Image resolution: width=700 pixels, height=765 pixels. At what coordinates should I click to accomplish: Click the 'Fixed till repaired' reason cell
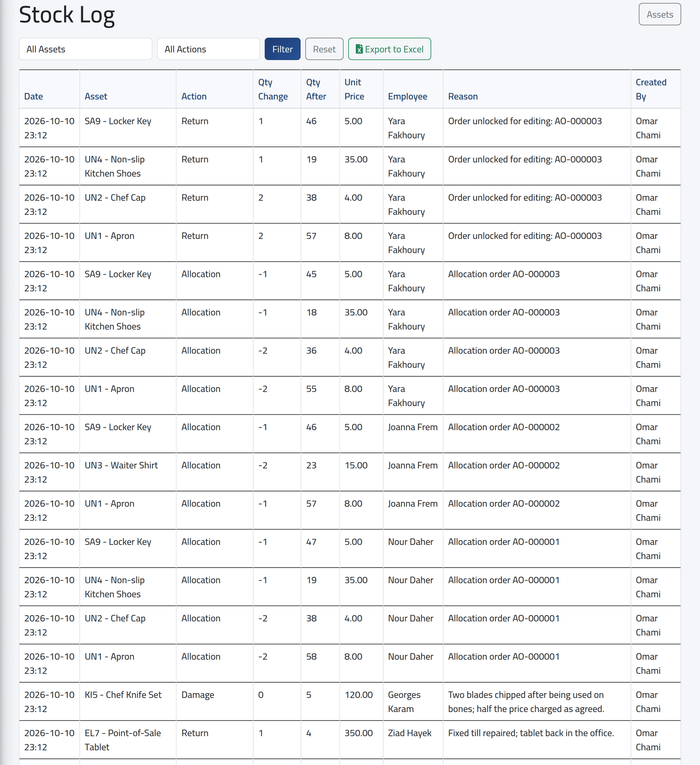537,740
